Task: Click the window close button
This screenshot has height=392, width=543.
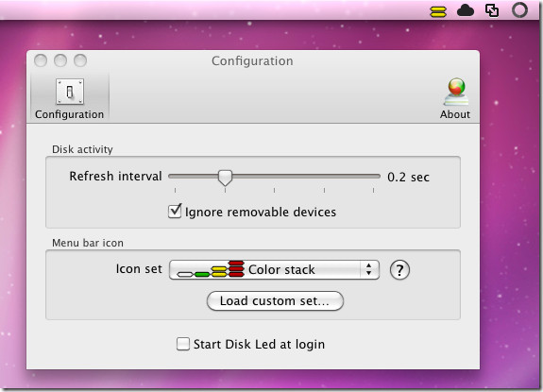Action: pyautogui.click(x=41, y=60)
